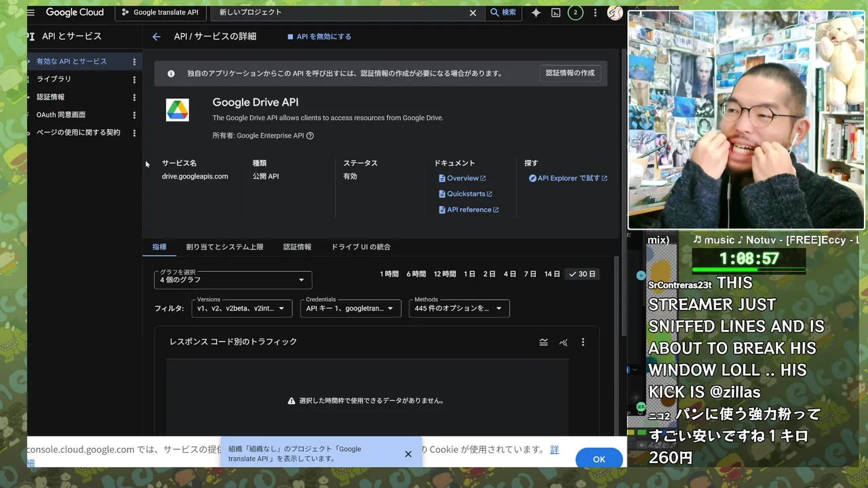Open three-dot menu beside ライブラリ
The width and height of the screenshot is (868, 488).
(134, 79)
